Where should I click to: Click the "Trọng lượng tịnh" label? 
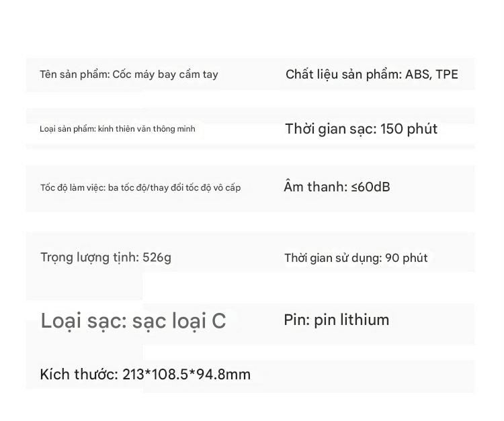89,257
